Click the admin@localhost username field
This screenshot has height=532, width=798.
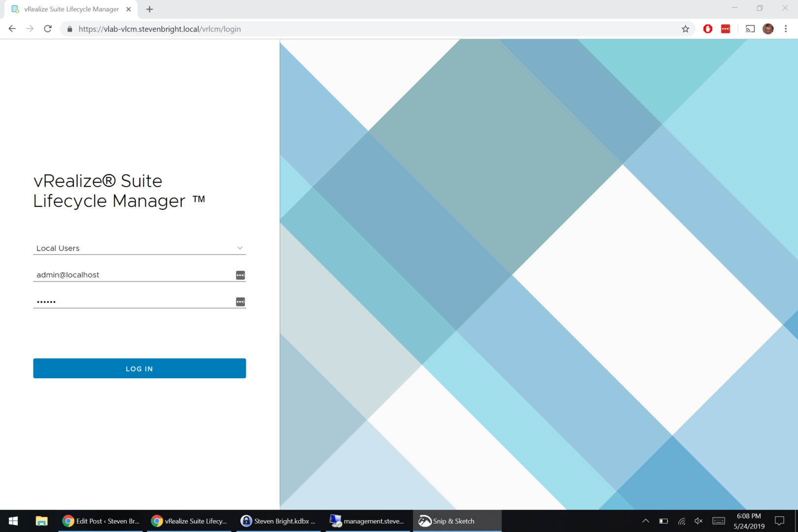[133, 275]
